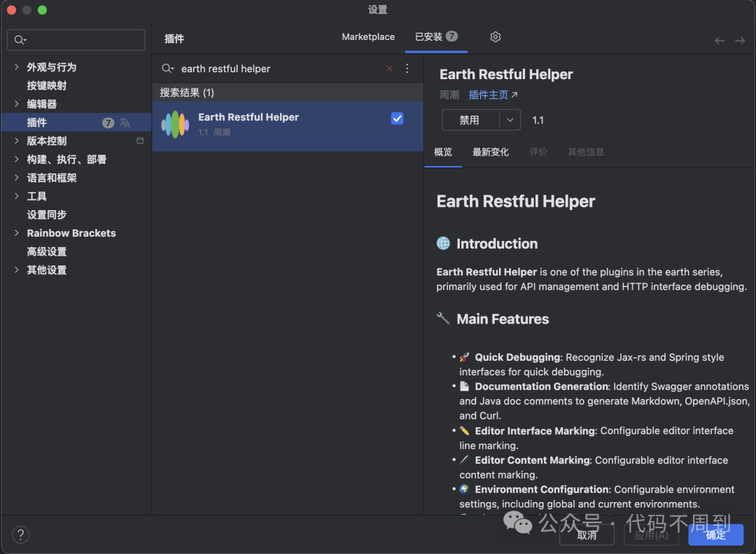
Task: Confirm settings with the 确定 button
Action: [715, 534]
